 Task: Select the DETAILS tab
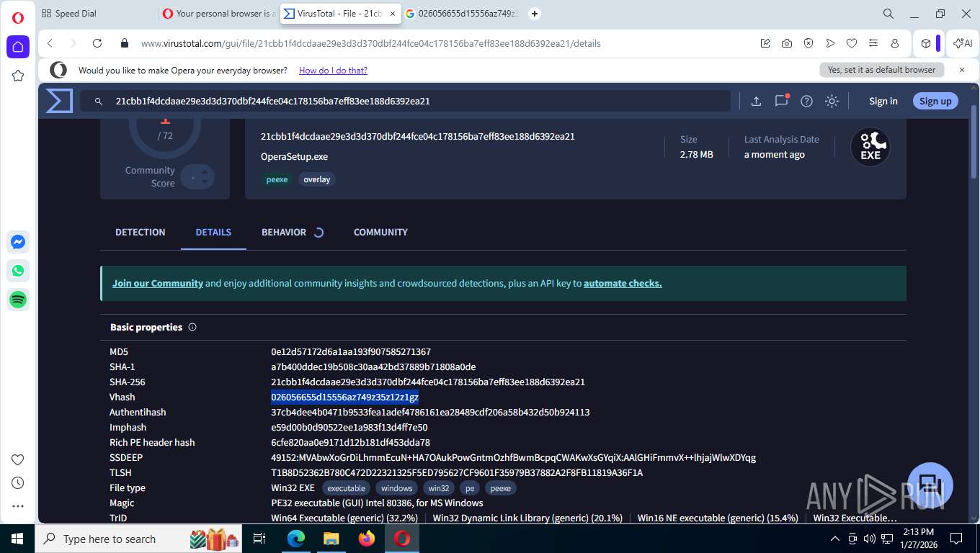(x=213, y=232)
